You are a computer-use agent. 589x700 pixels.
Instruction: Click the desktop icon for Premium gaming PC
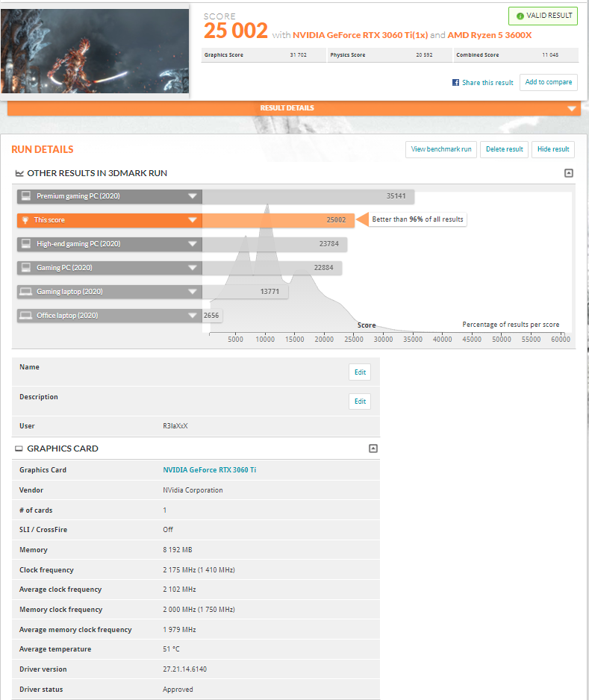(x=26, y=196)
